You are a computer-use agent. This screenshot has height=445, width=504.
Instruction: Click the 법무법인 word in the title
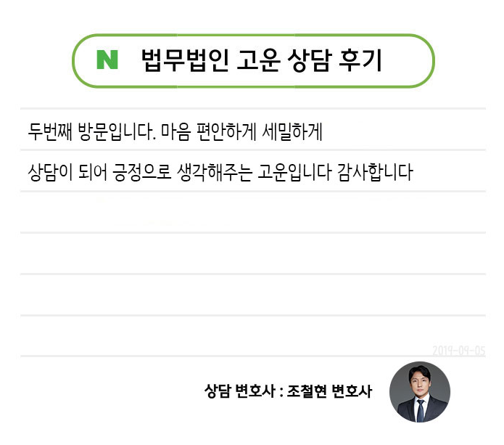tap(183, 60)
